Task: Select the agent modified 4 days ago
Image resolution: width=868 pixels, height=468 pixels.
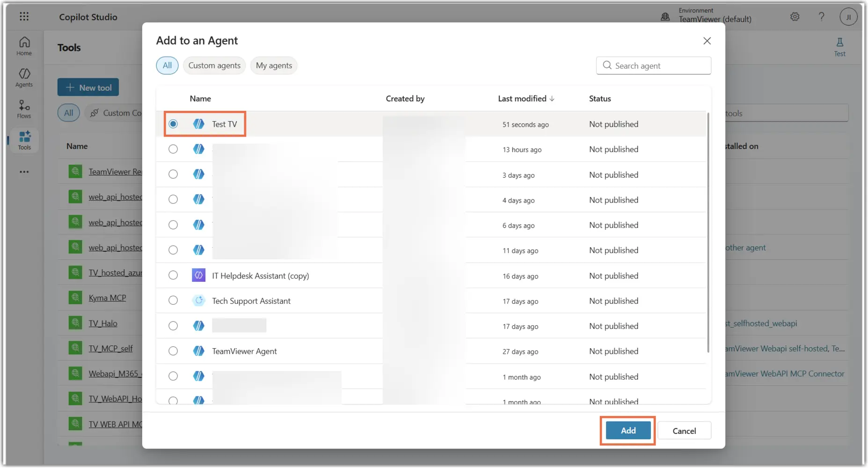Action: click(173, 199)
